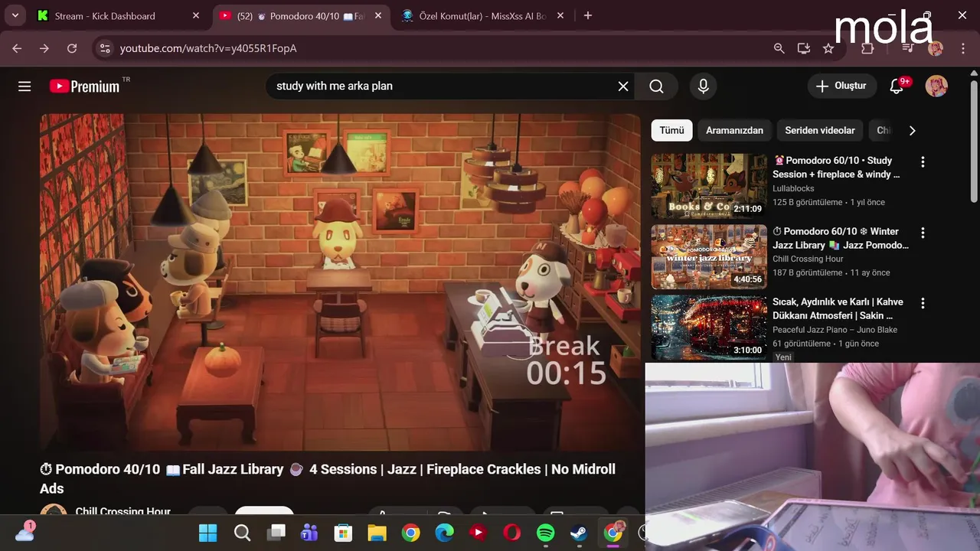Open YouTube notifications bell
This screenshot has width=980, height=551.
click(x=897, y=86)
